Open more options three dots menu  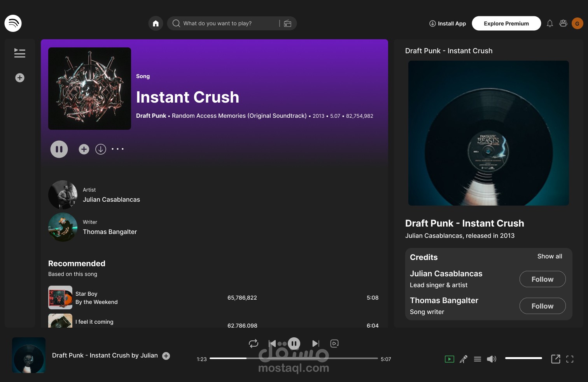pyautogui.click(x=117, y=149)
